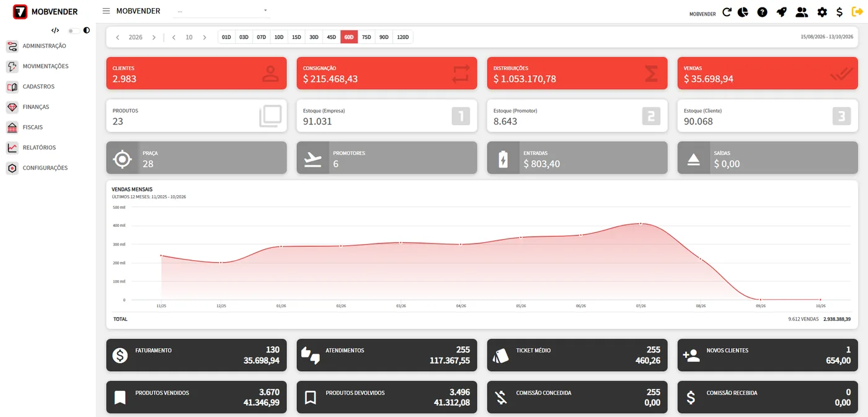Image resolution: width=868 pixels, height=417 pixels.
Task: Open the help question mark icon
Action: pos(762,12)
